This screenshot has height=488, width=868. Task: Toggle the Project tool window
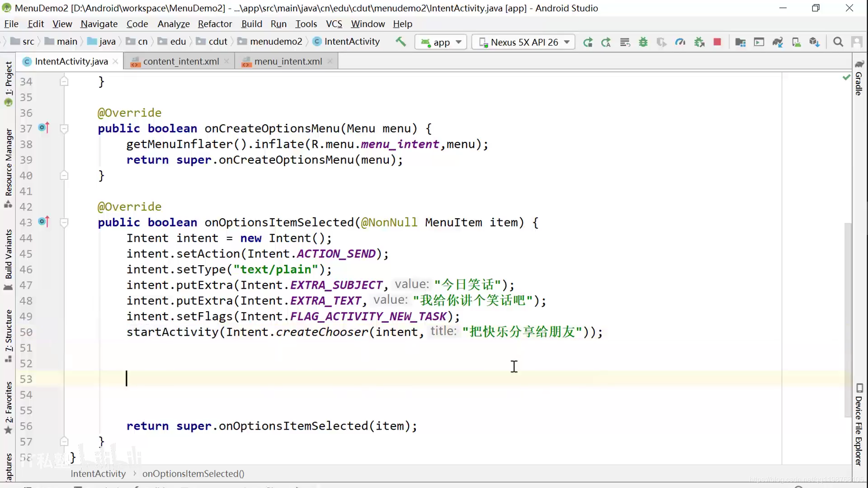pos(8,84)
